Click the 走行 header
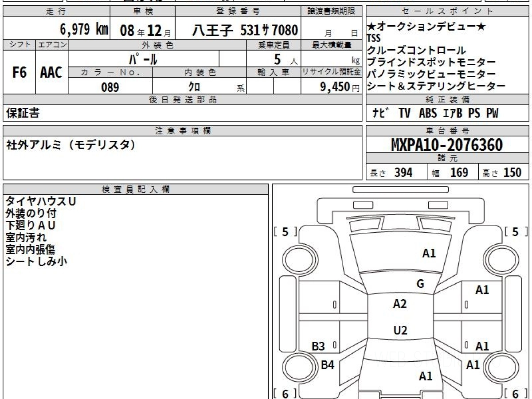This screenshot has width=532, height=399. coord(56,12)
